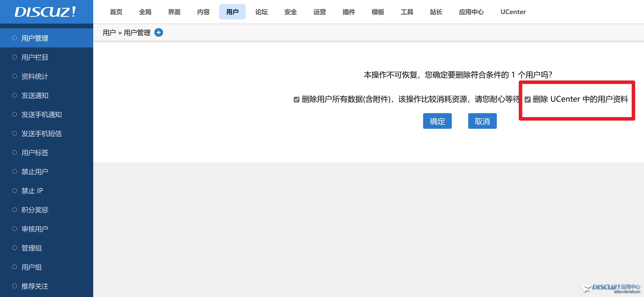Viewport: 644px width, 297px height.
Task: Click the circle bullet next to 资料统计
Action: coord(15,76)
